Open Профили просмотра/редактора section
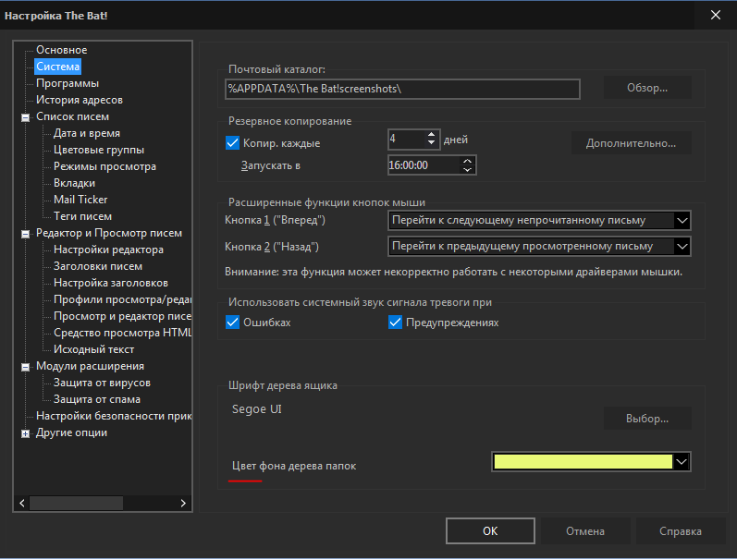This screenshot has width=737, height=560. pos(122,299)
